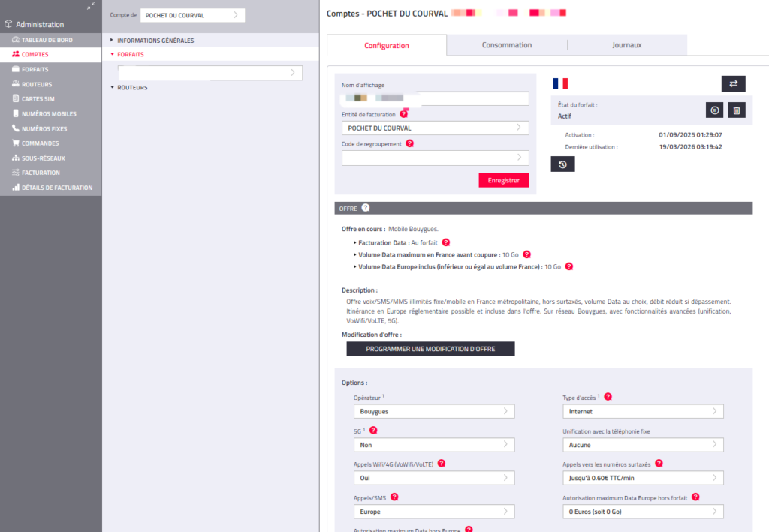Click the collapse sidebar arrows icon
This screenshot has width=769, height=532.
click(x=91, y=6)
